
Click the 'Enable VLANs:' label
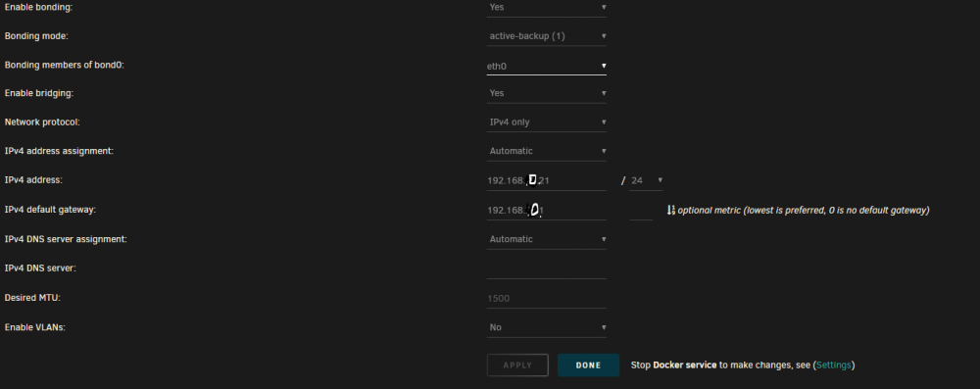(35, 327)
